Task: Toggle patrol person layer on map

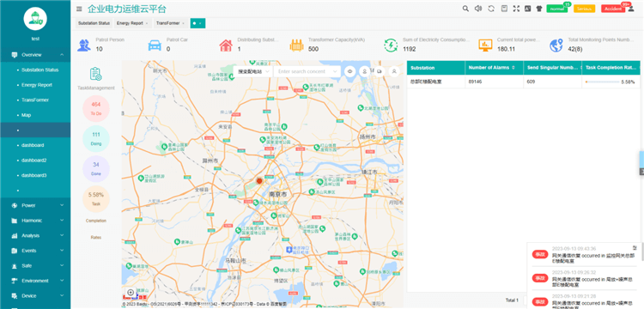Action: (x=364, y=71)
